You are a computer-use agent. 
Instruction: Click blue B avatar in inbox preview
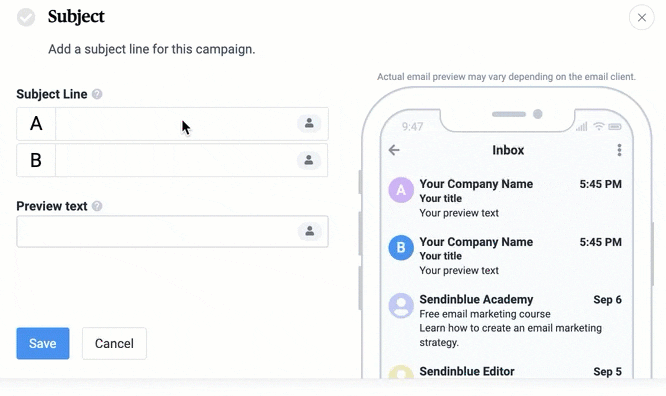(x=401, y=248)
